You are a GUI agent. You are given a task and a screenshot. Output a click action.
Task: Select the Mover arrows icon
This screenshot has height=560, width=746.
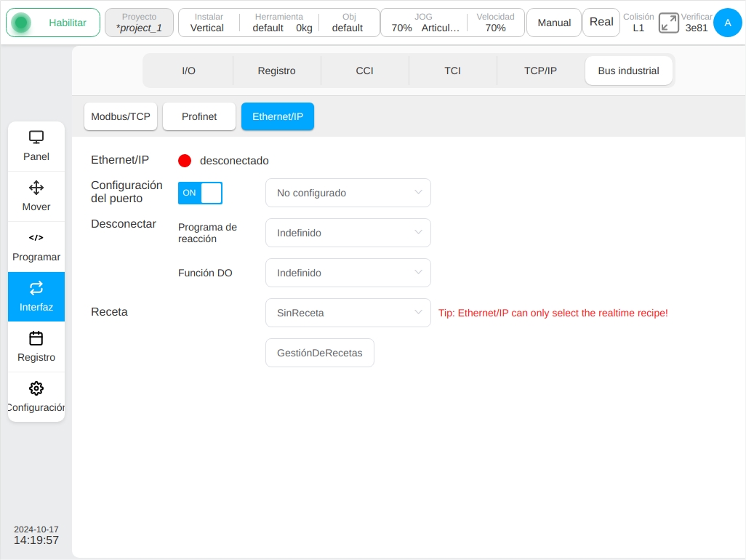point(36,188)
